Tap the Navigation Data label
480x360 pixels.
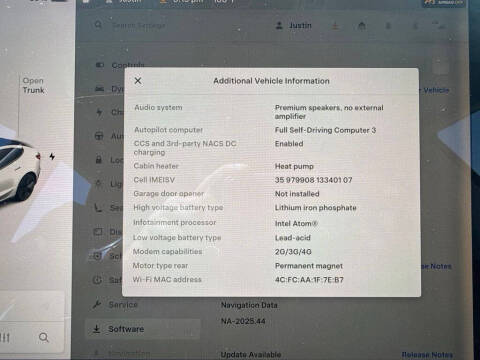point(249,305)
